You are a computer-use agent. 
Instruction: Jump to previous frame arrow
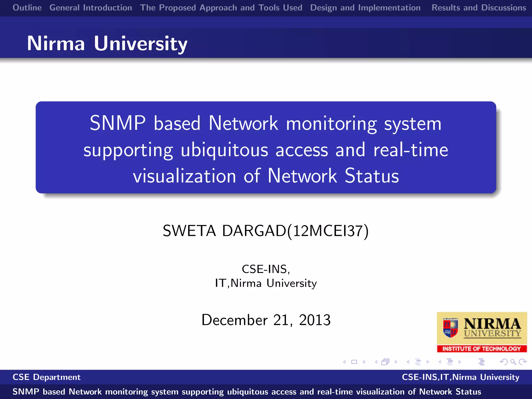(376, 362)
